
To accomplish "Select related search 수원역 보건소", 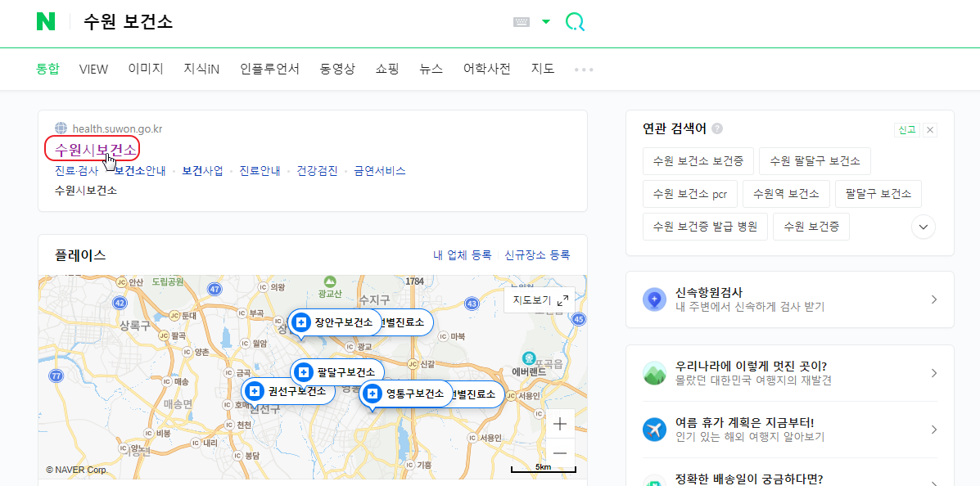I will click(x=786, y=194).
